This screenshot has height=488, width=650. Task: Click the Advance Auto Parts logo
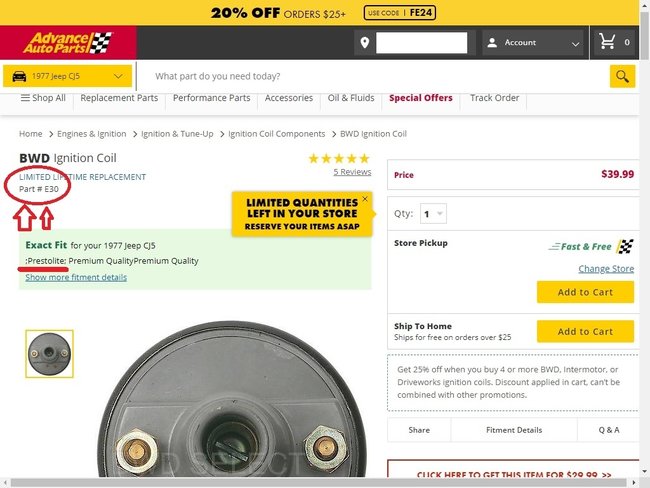tap(68, 43)
